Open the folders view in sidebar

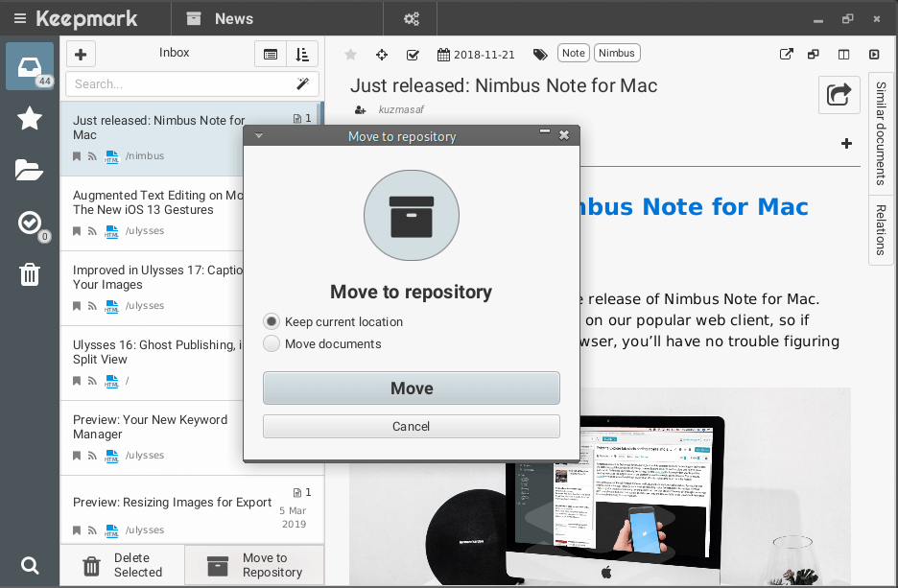tap(30, 171)
